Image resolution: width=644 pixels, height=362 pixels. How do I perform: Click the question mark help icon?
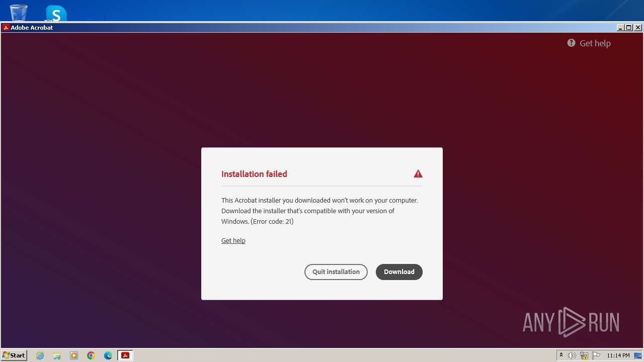(572, 43)
